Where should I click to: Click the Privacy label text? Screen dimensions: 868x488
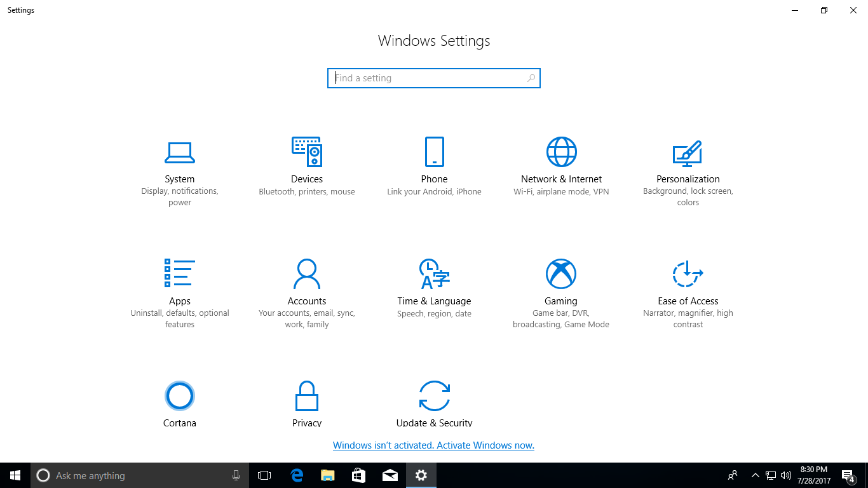tap(307, 423)
